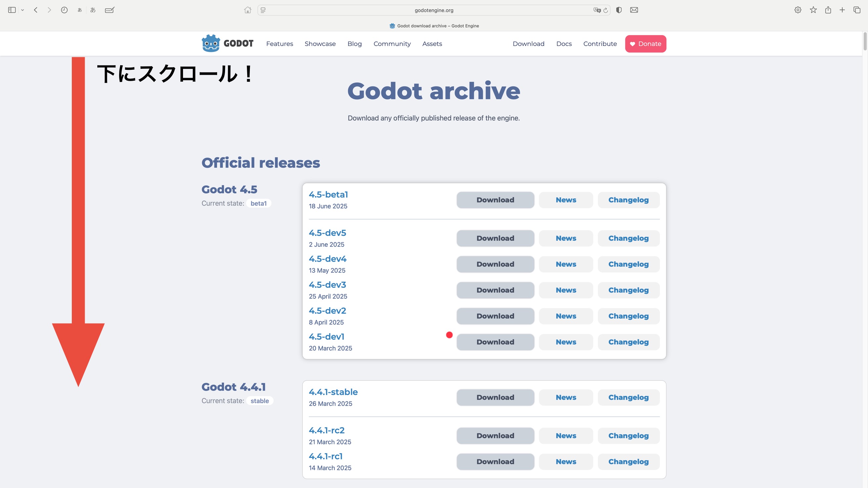Open the 4.5-dev5 release link
The image size is (868, 488).
coord(327,233)
